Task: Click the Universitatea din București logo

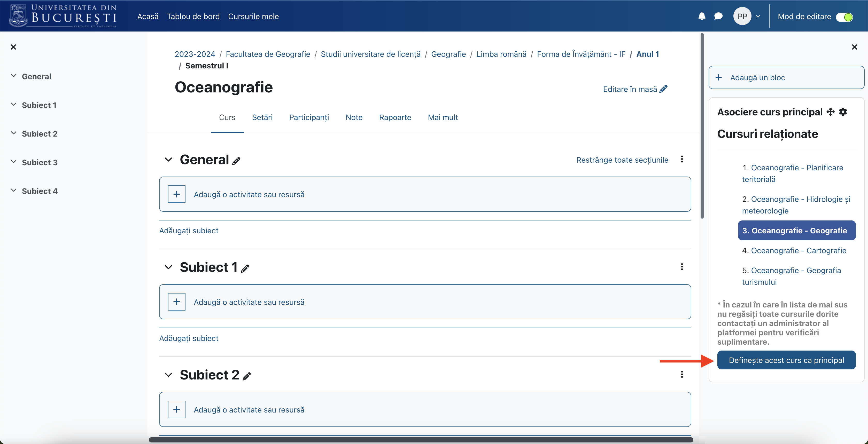Action: (63, 16)
